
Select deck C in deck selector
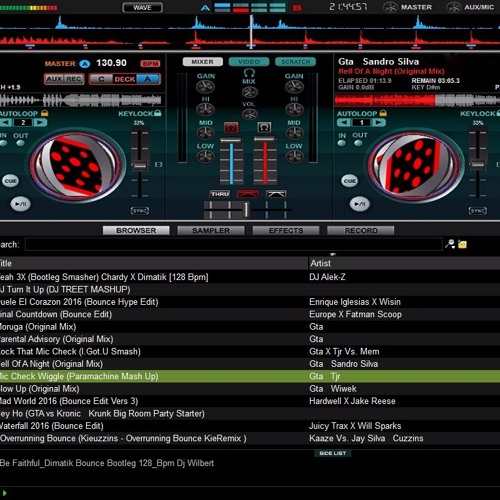click(x=101, y=79)
